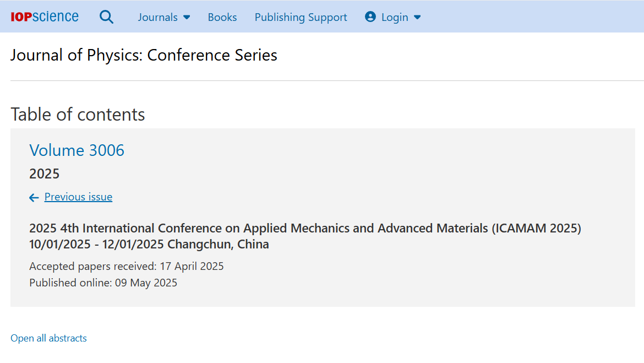Follow the Previous issue link
The height and width of the screenshot is (363, 644).
[79, 197]
